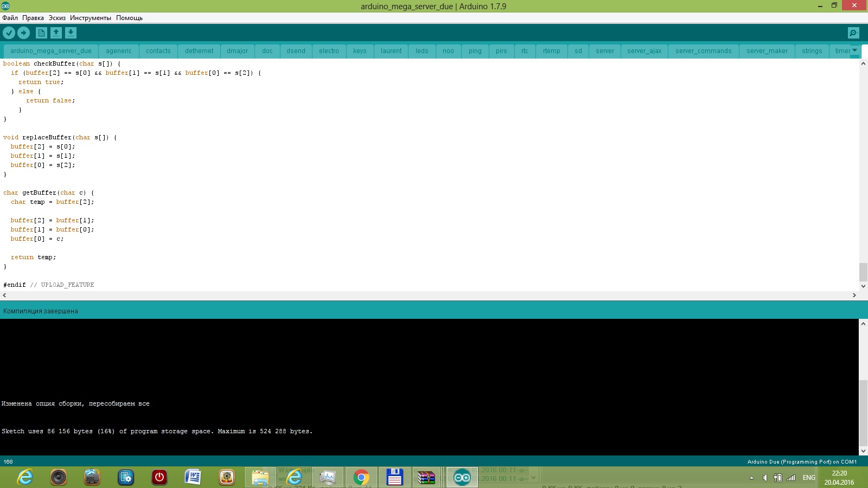Click the Verify sketch checkmark button
868x488 pixels.
[9, 33]
